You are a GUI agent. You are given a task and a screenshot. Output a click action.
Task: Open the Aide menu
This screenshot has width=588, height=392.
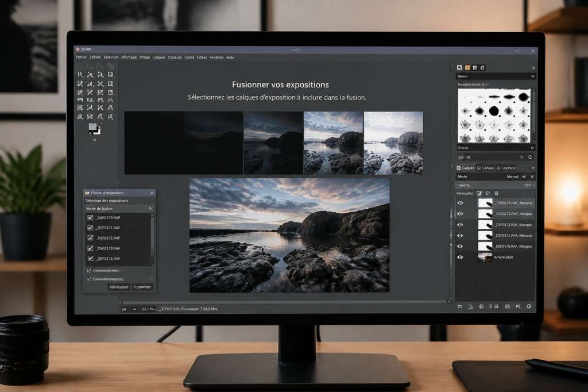[x=230, y=57]
